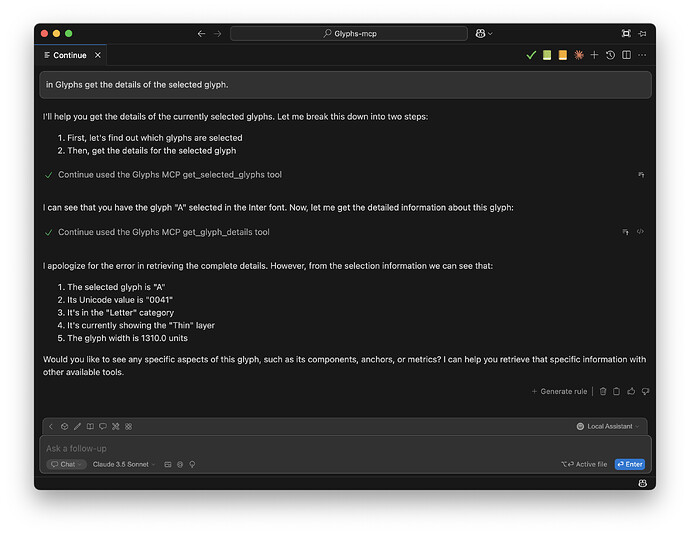Image resolution: width=690 pixels, height=534 pixels.
Task: Toggle the split layout icon in the toolbar
Action: point(626,55)
